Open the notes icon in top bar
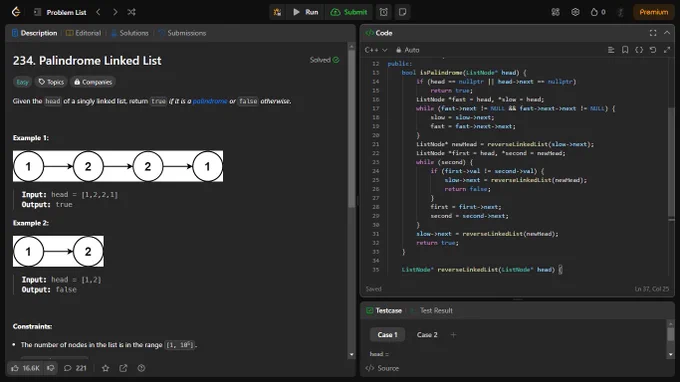680x382 pixels. point(402,12)
